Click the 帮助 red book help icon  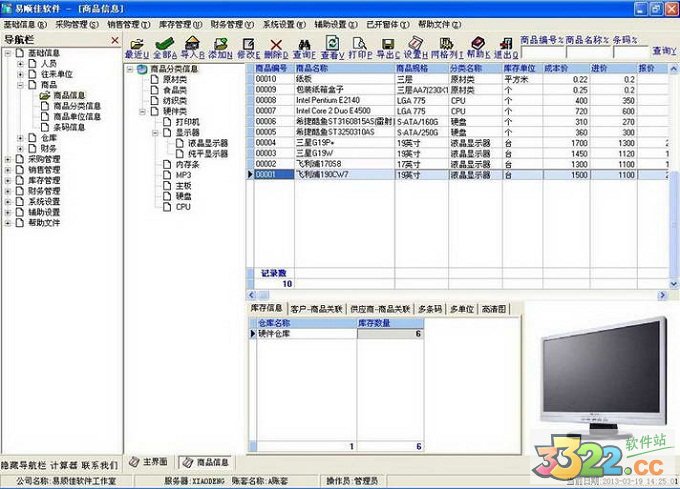pos(478,43)
